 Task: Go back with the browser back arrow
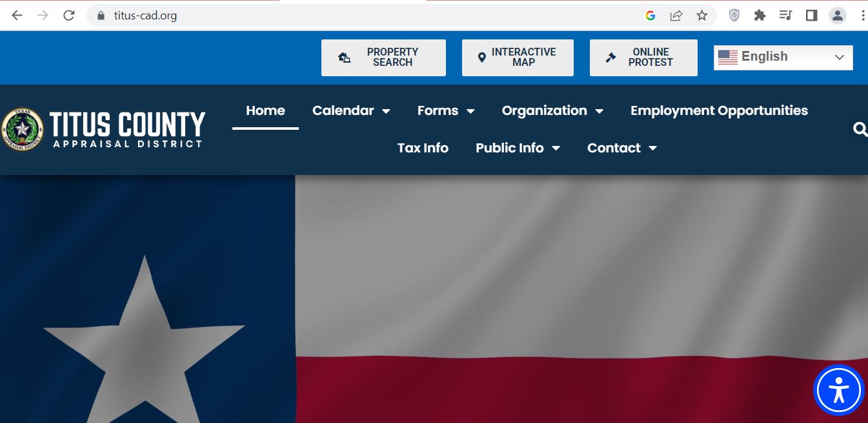pyautogui.click(x=17, y=15)
